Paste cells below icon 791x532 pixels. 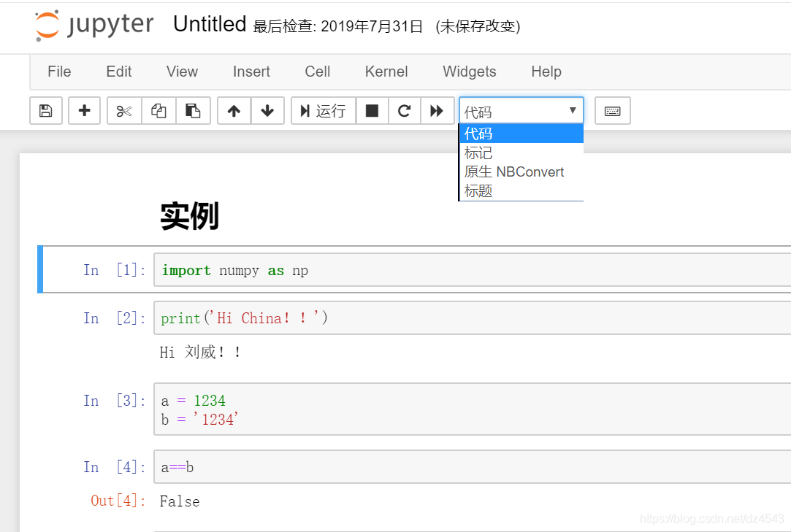[x=193, y=110]
